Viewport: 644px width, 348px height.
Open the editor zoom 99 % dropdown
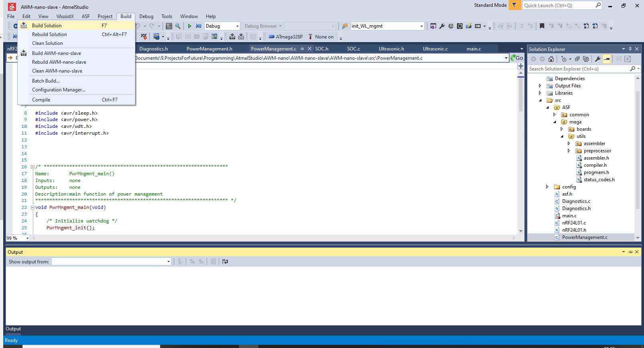(x=28, y=238)
